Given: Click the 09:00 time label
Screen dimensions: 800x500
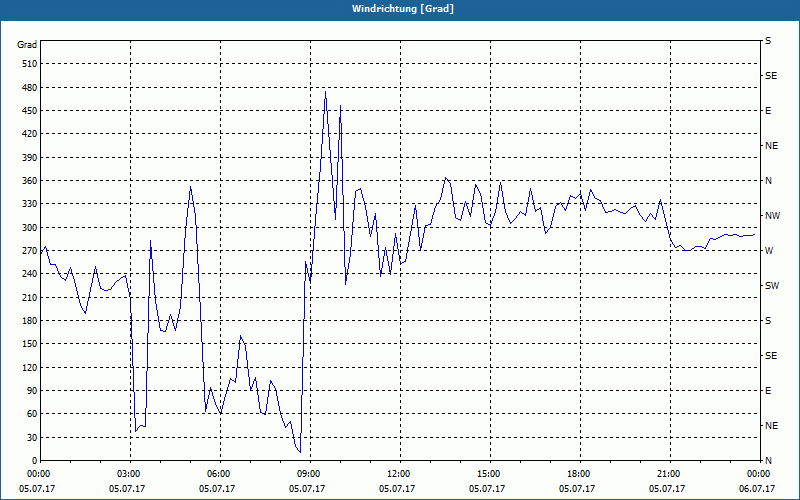Looking at the screenshot, I should [310, 474].
